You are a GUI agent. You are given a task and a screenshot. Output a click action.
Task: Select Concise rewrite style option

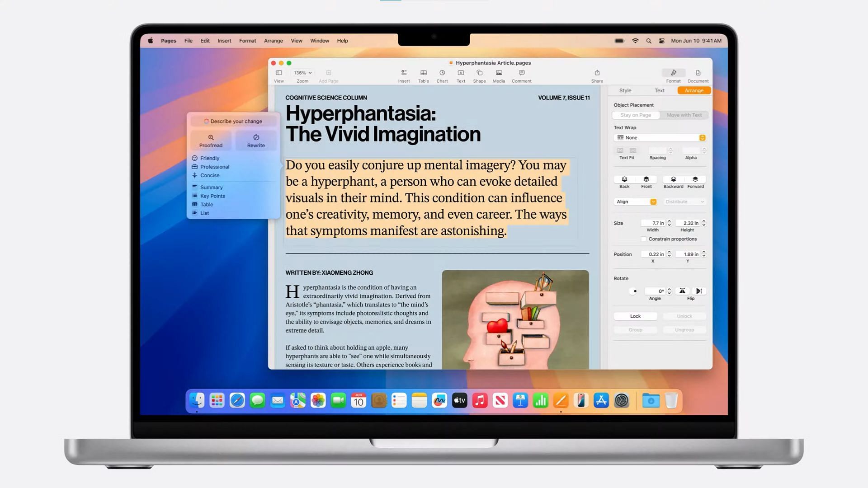point(210,174)
